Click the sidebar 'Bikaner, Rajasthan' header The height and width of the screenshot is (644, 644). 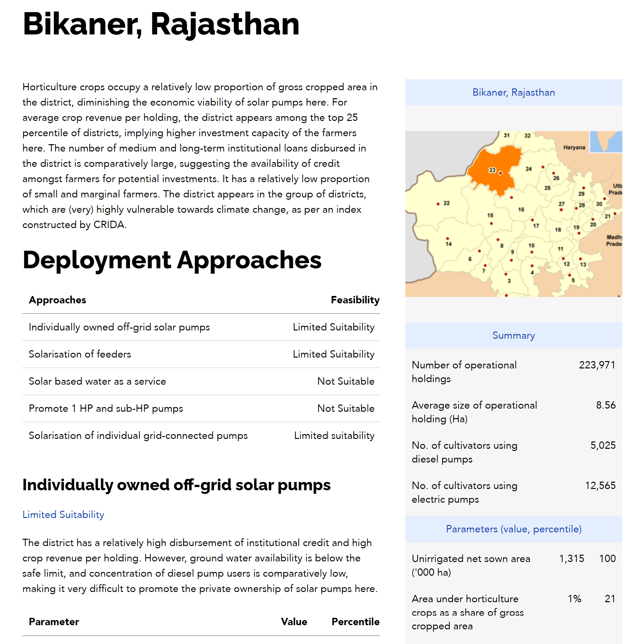tap(513, 92)
